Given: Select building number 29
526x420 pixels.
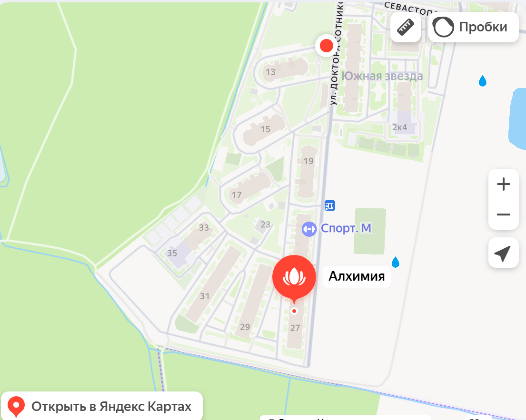Looking at the screenshot, I should point(245,326).
